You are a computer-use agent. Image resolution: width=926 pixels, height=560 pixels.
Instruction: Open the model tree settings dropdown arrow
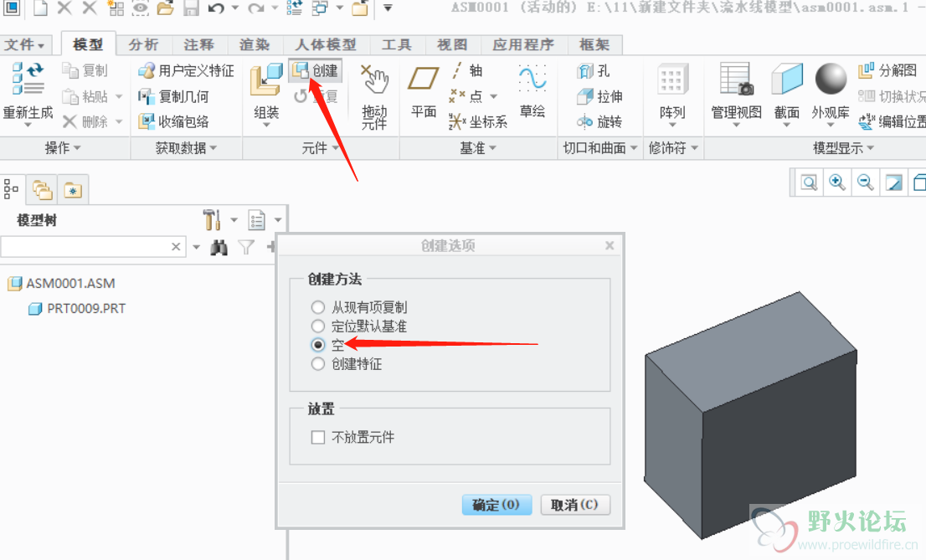point(234,220)
